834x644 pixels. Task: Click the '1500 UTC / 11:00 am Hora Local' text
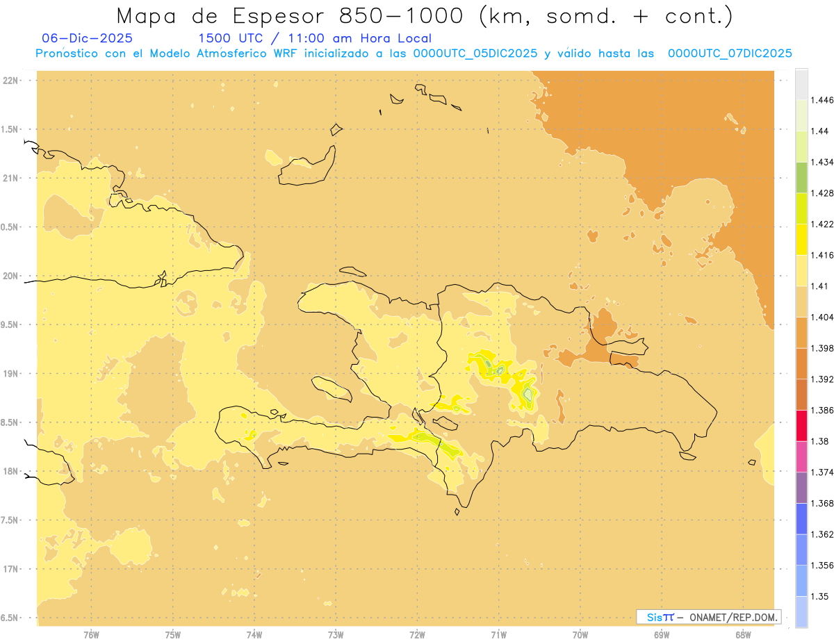point(315,39)
